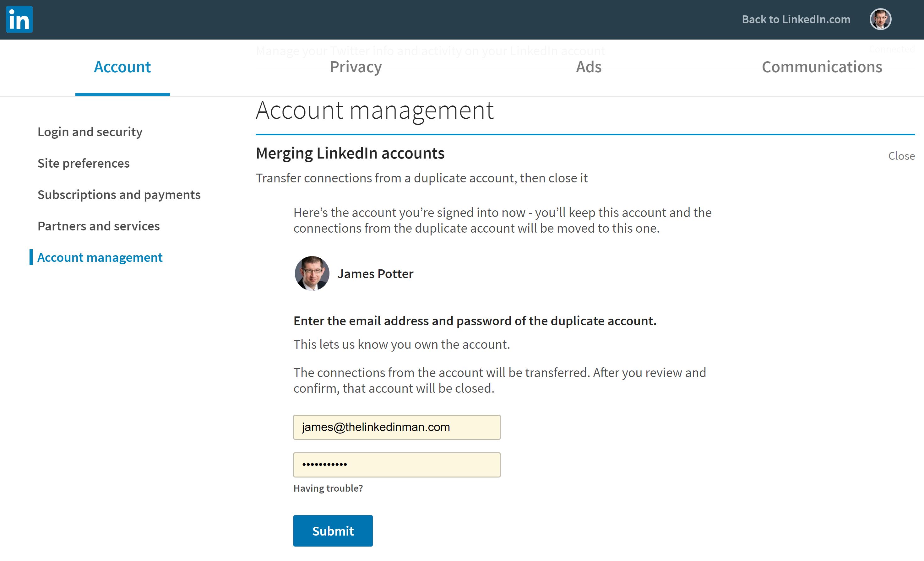Open the profile avatar menu in header

tap(880, 19)
